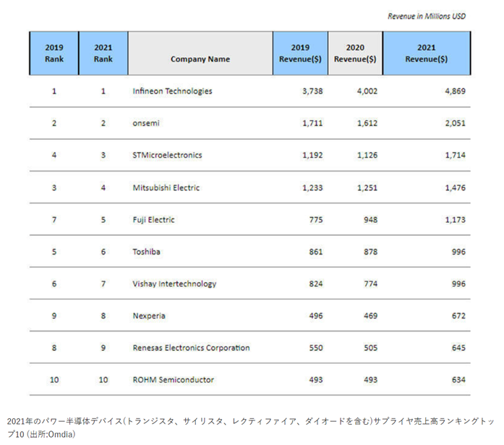Screen dimensions: 504x445
Task: Select 'ROHM Semiconductor' company cell
Action: pyautogui.click(x=173, y=380)
